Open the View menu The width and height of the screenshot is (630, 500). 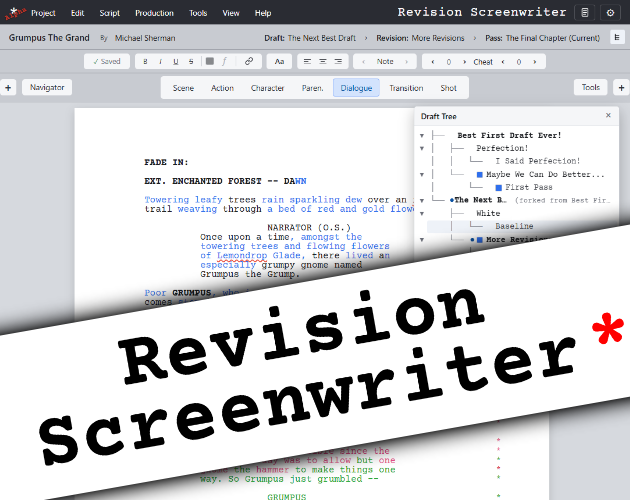pos(231,13)
